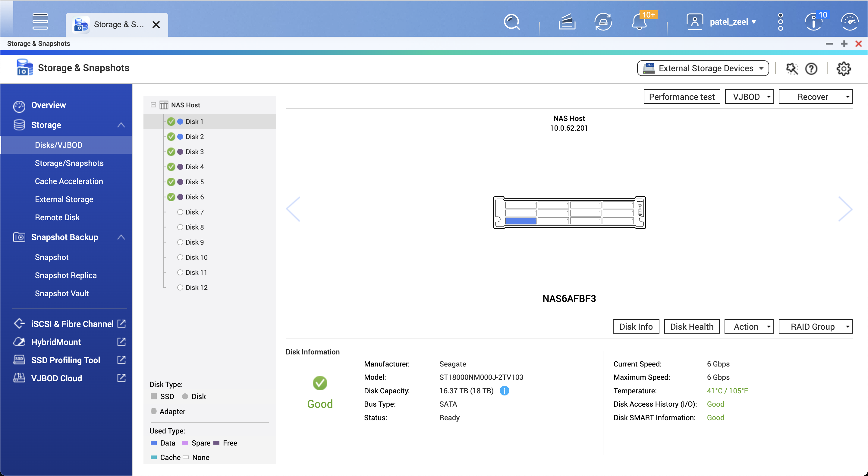Image resolution: width=868 pixels, height=476 pixels.
Task: Open HybridMount external link icon
Action: click(121, 342)
